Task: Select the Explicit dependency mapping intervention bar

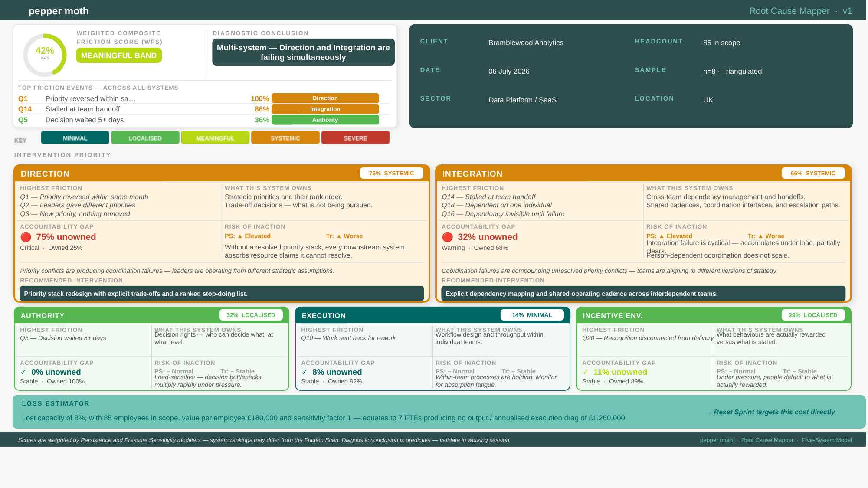Action: [643, 294]
